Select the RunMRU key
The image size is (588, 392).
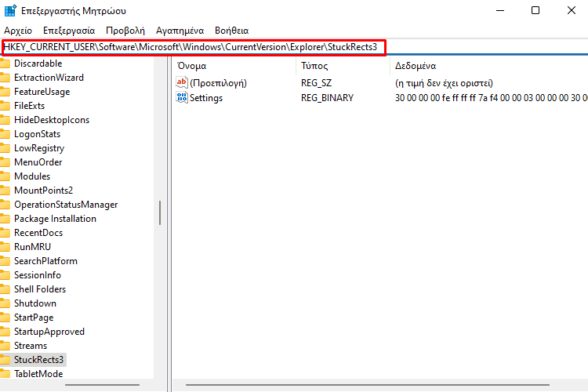click(x=32, y=247)
